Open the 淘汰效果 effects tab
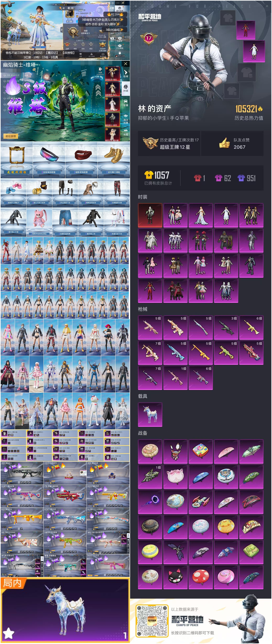The width and height of the screenshot is (272, 644). click(126, 119)
